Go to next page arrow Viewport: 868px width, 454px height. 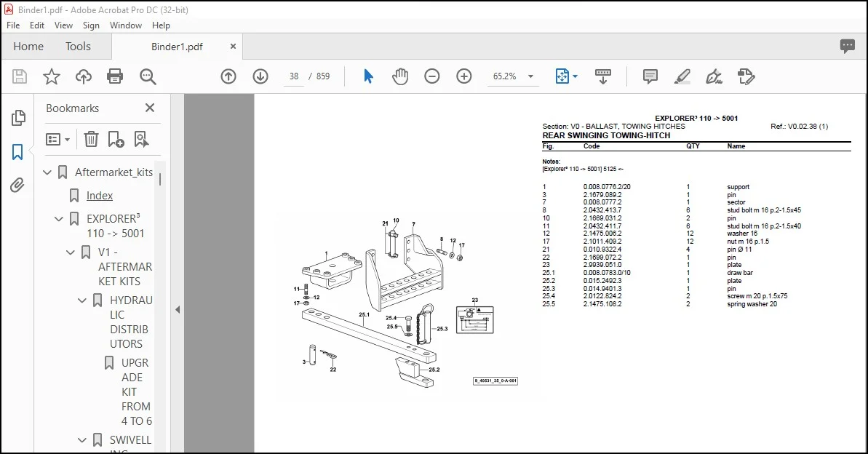pos(260,76)
